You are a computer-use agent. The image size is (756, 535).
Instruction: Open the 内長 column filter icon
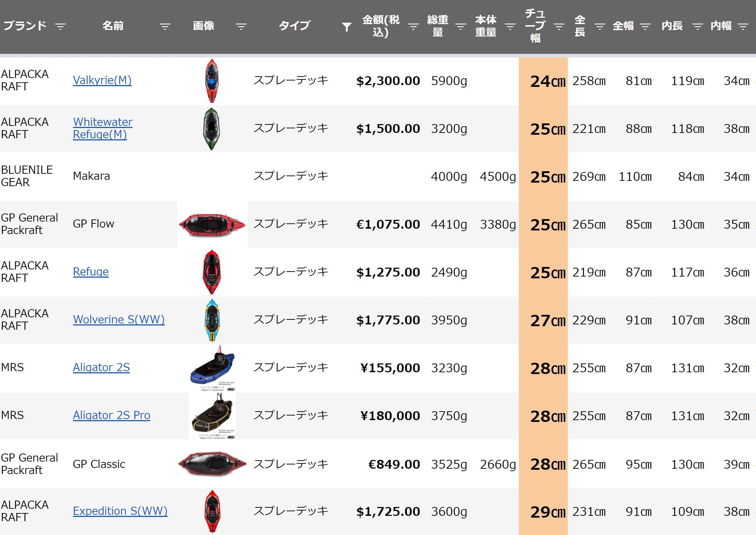698,26
